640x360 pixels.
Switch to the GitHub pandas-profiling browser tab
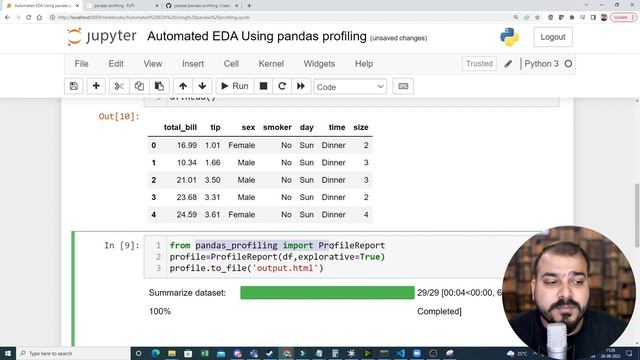pyautogui.click(x=202, y=6)
